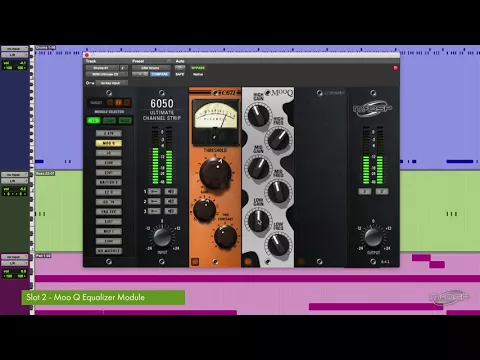This screenshot has width=480, height=360.
Task: Toggle the C671 module bypass button
Action: pos(195,262)
